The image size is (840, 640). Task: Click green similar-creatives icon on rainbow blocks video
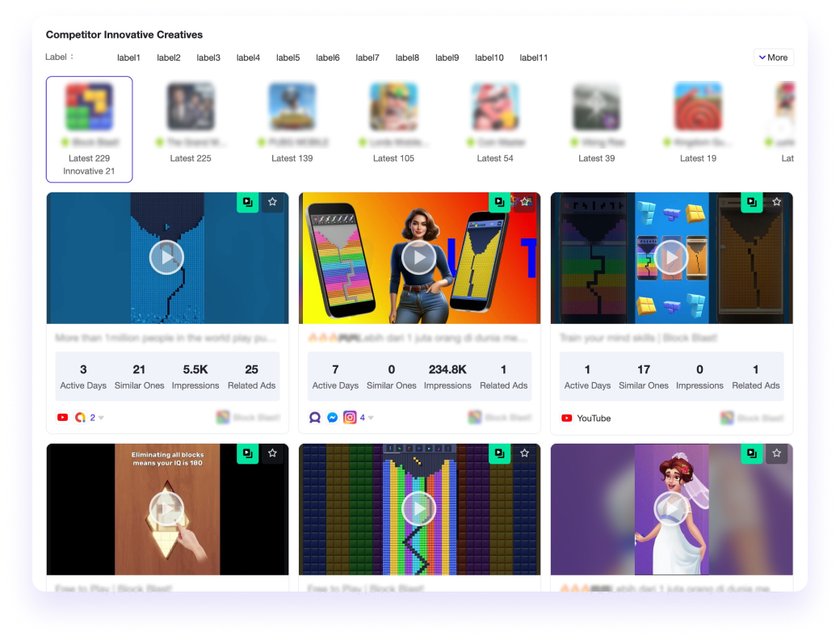[499, 453]
